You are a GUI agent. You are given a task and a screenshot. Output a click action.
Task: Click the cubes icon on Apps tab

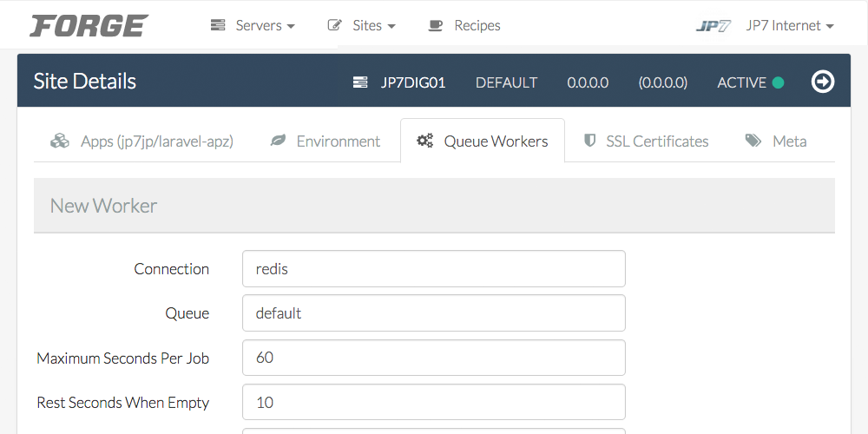click(60, 141)
